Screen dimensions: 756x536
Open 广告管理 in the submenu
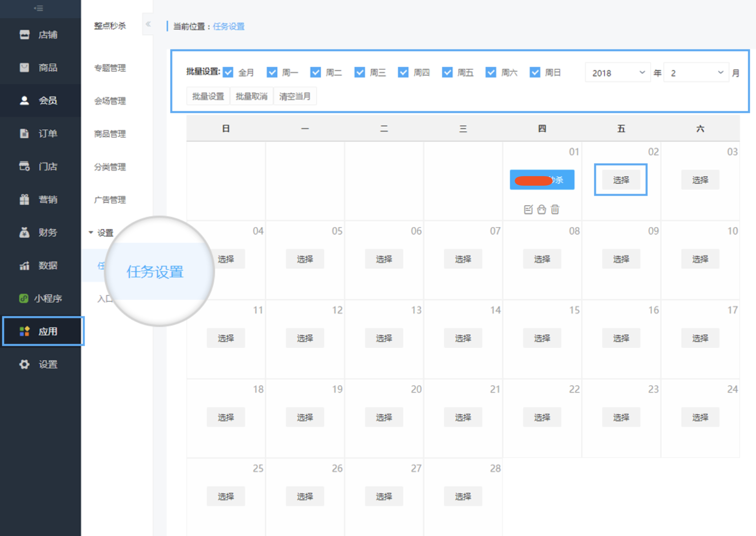point(110,200)
